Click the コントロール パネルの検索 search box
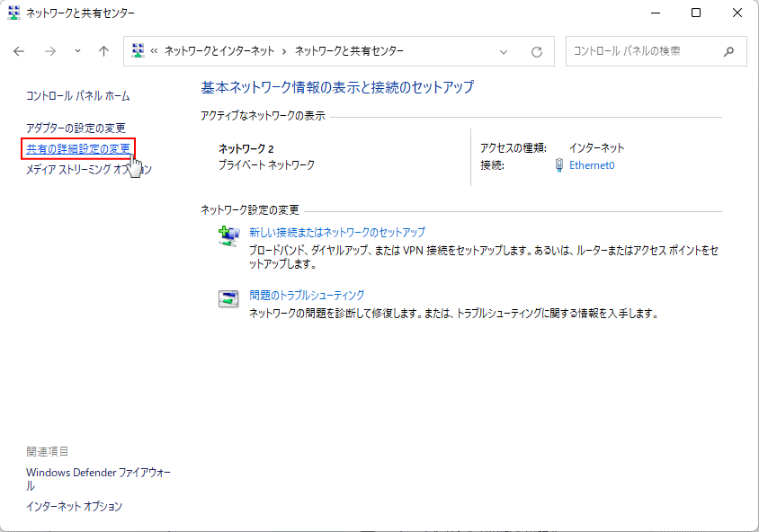 tap(656, 51)
